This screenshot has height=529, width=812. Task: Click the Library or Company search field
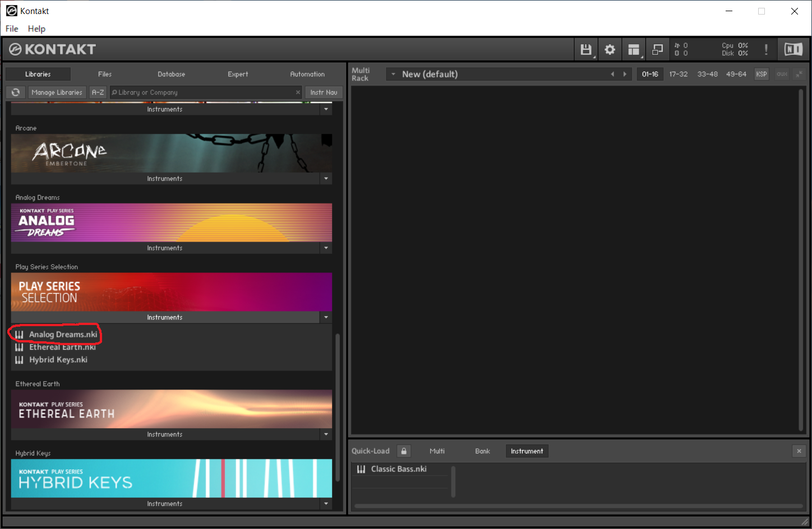tap(206, 92)
